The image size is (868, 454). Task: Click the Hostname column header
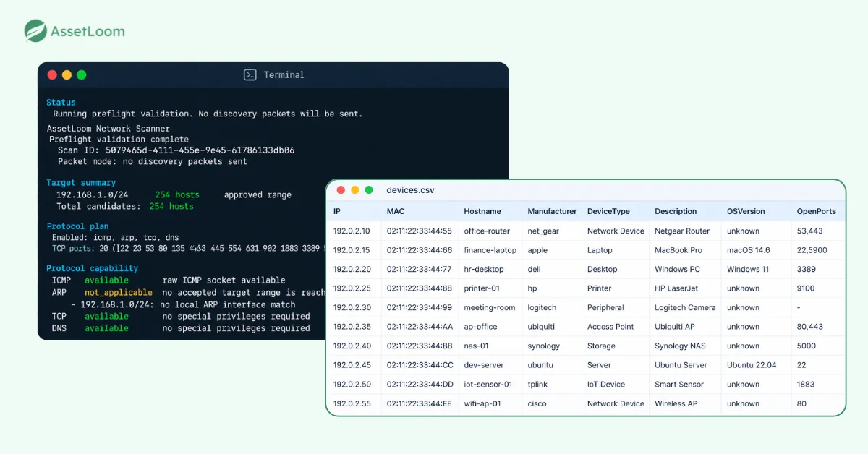482,212
